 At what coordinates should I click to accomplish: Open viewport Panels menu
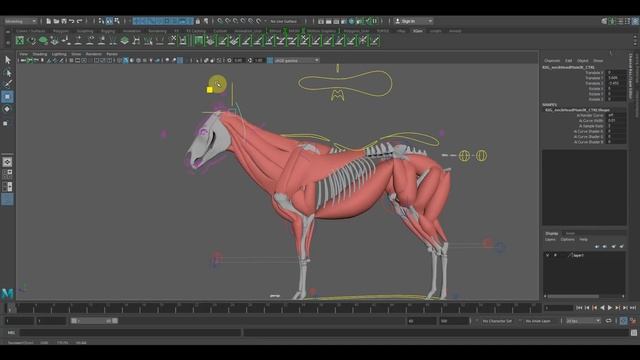(112, 54)
